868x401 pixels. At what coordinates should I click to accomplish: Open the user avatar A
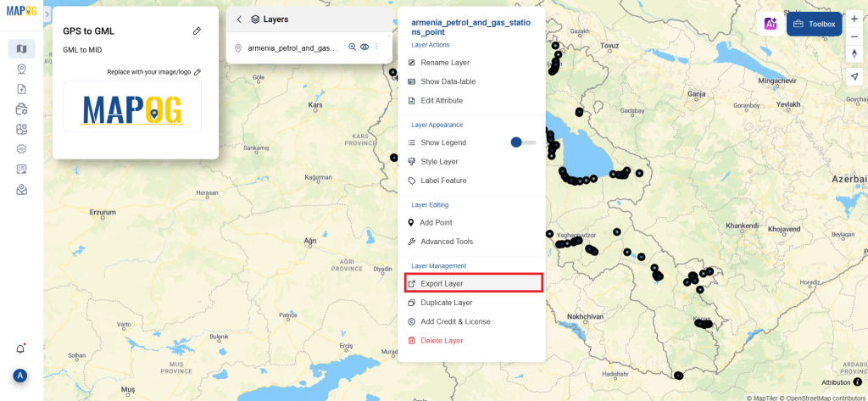point(20,376)
